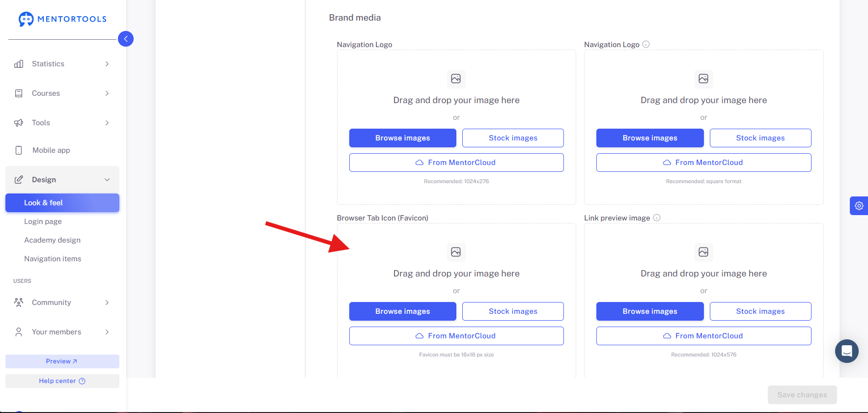The width and height of the screenshot is (868, 413).
Task: Click Browse images for Favicon
Action: tap(402, 311)
